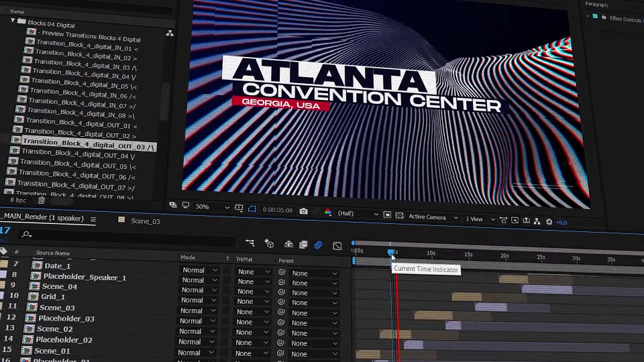Image resolution: width=644 pixels, height=362 pixels.
Task: Click the Source Name column header
Action: click(52, 253)
